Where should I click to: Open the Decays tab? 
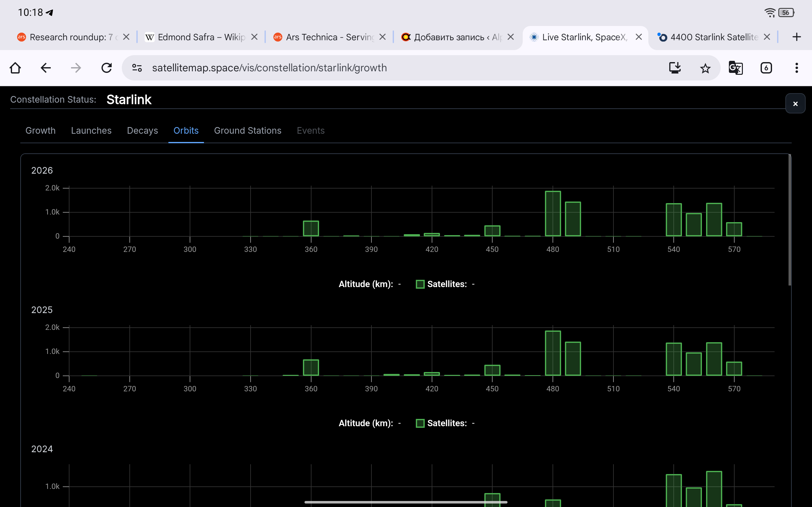142,131
